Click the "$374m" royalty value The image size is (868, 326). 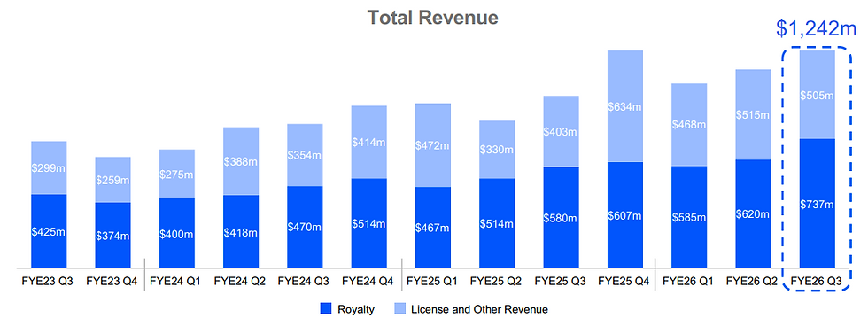[x=113, y=236]
